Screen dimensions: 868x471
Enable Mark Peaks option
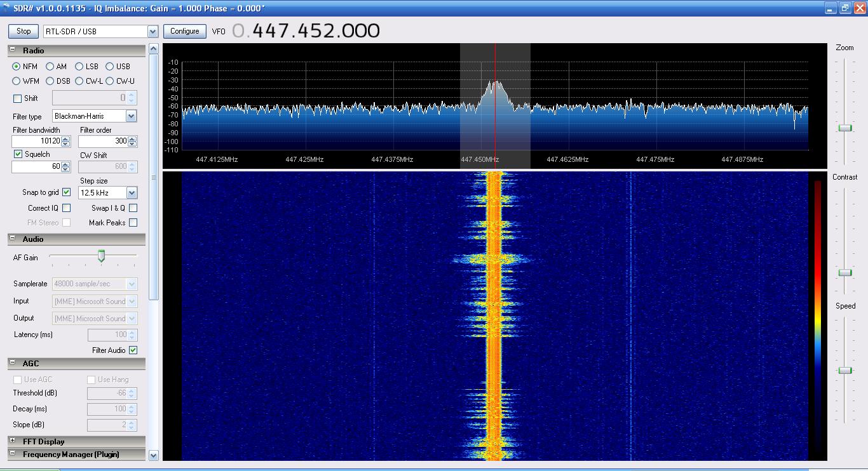pos(133,223)
